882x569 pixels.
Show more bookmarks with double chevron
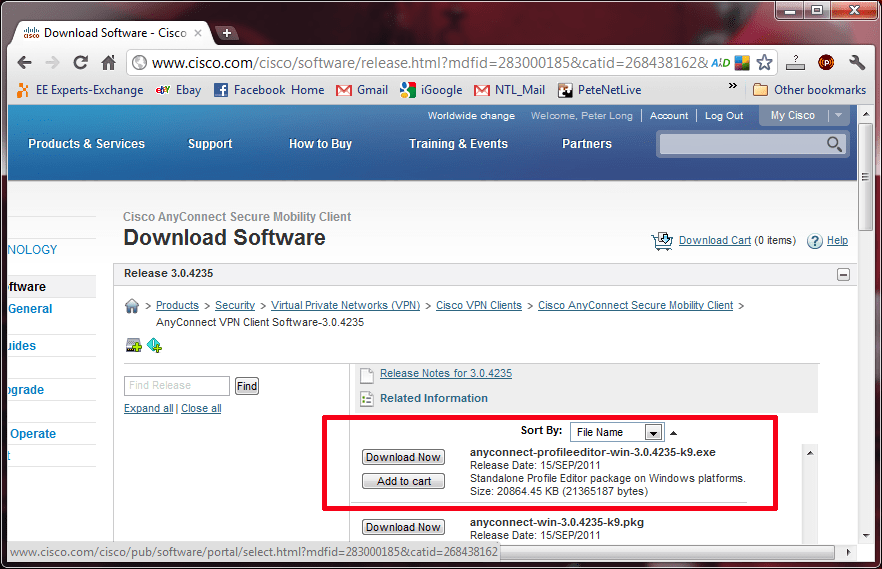pyautogui.click(x=732, y=85)
